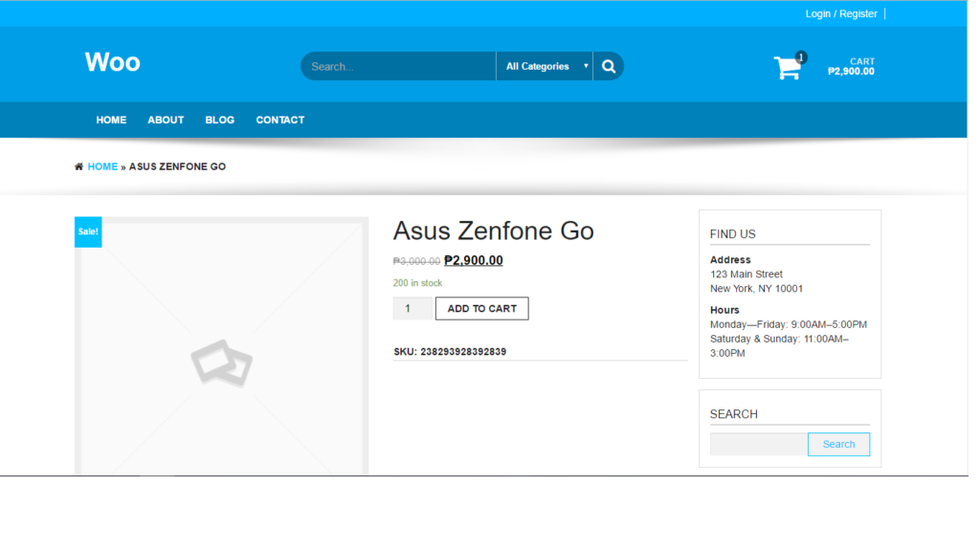This screenshot has height=551, width=980.
Task: Open the Home menu item
Action: [111, 120]
